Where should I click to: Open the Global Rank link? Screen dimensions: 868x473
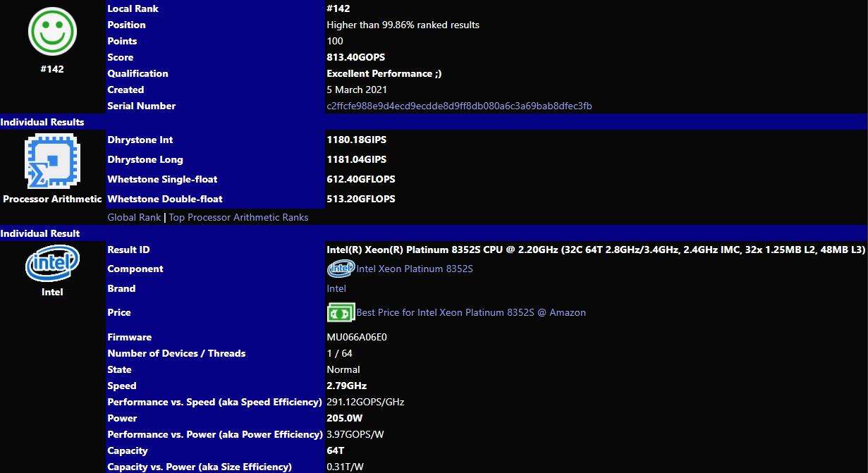(x=134, y=218)
